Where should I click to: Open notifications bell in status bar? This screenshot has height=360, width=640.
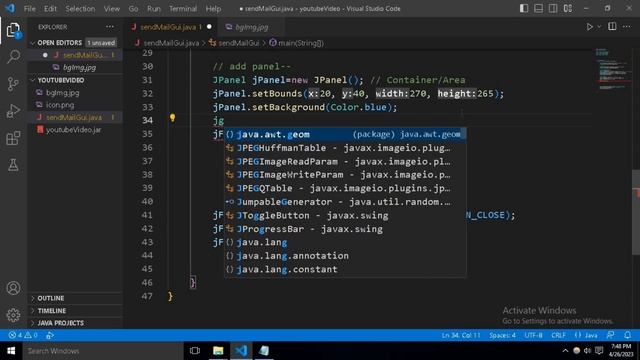point(627,335)
